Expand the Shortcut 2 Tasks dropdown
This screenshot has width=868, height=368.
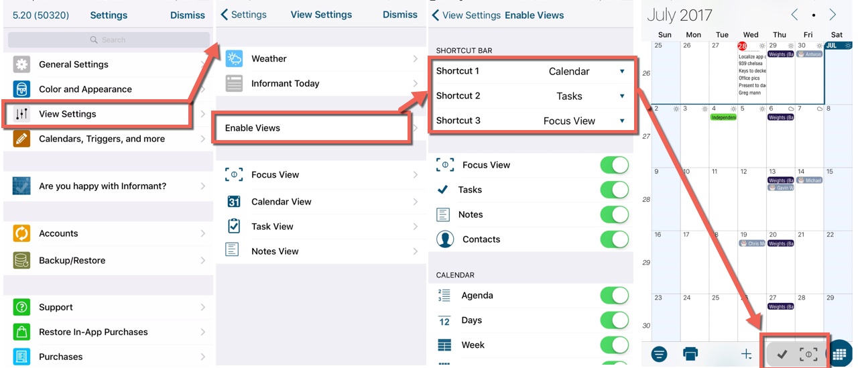(622, 96)
